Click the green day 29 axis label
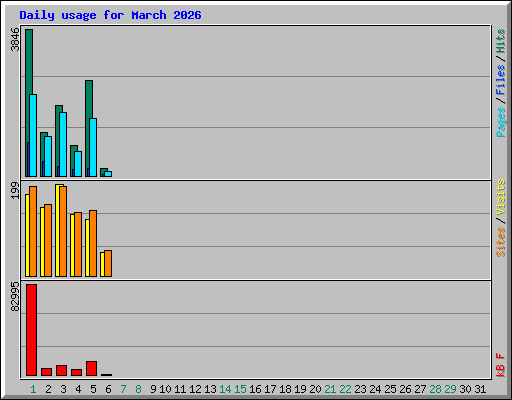The image size is (512, 400). click(450, 389)
